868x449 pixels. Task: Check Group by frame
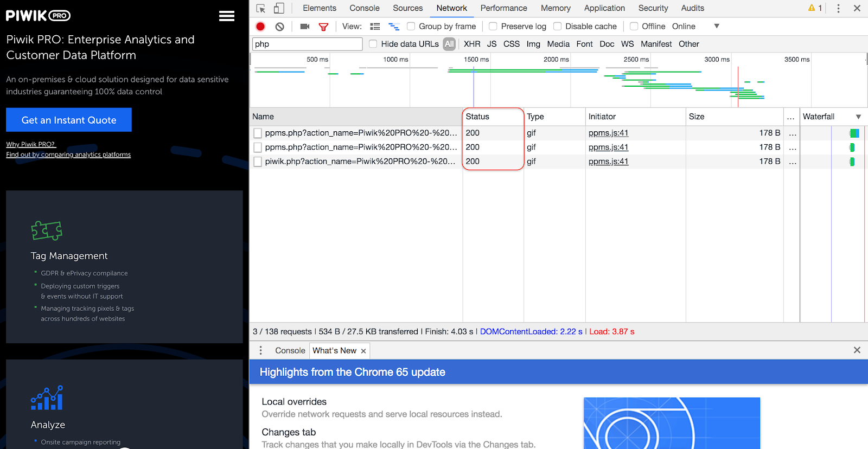411,26
